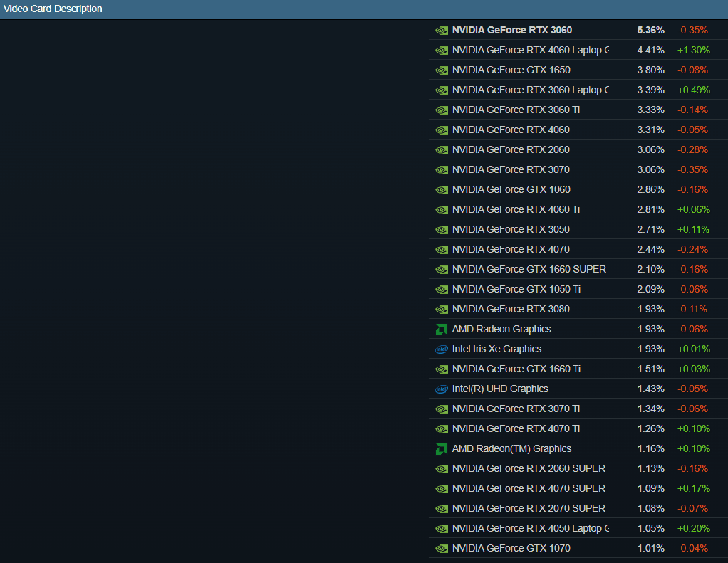Select the 'AMD Radeon(TM) Graphics' name
Screen dimensions: 728x563
point(511,449)
